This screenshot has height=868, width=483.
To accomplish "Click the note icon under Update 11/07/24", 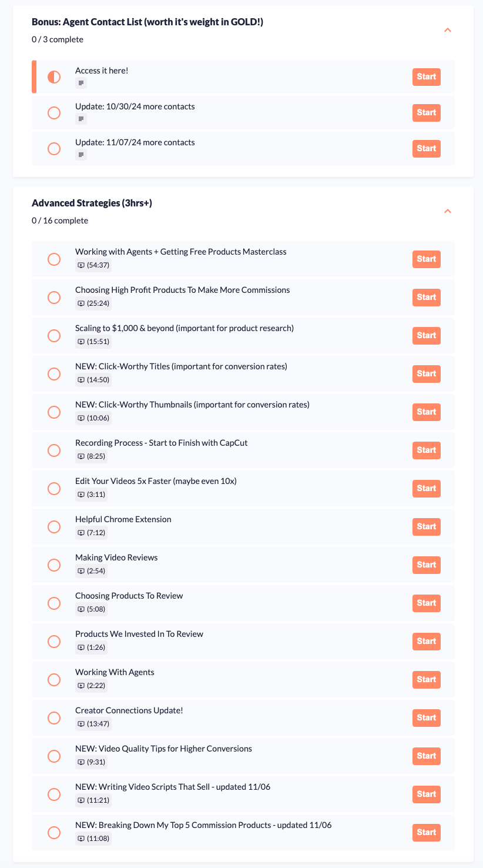I will click(81, 155).
